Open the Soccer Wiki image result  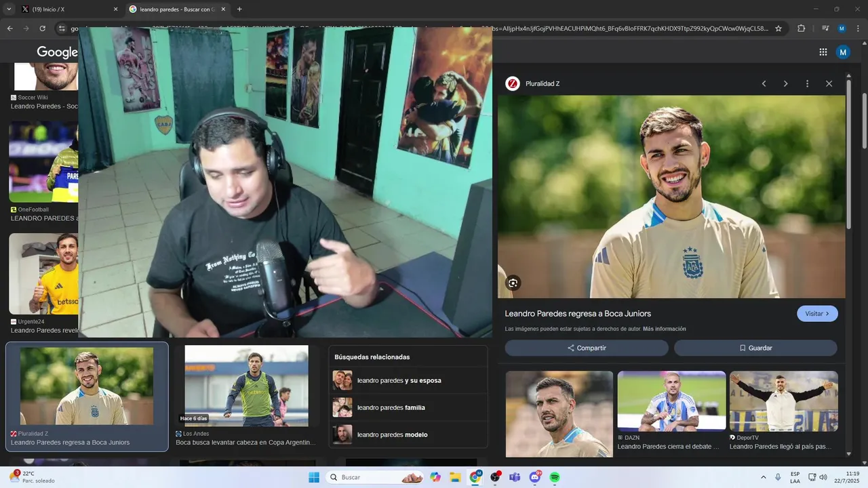click(46, 76)
